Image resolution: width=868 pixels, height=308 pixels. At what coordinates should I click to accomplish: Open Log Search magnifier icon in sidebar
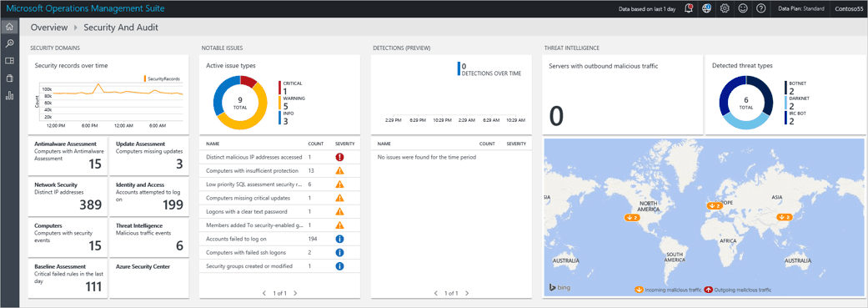[x=9, y=43]
